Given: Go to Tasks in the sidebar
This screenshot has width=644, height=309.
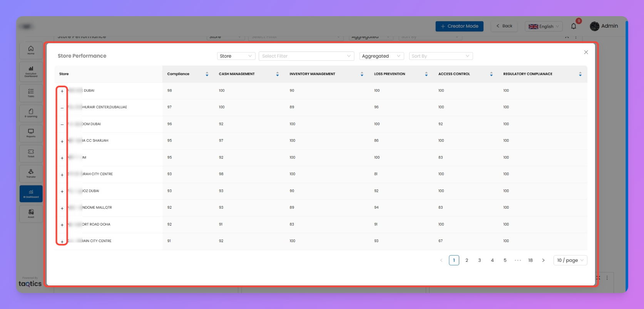Looking at the screenshot, I should point(31,93).
